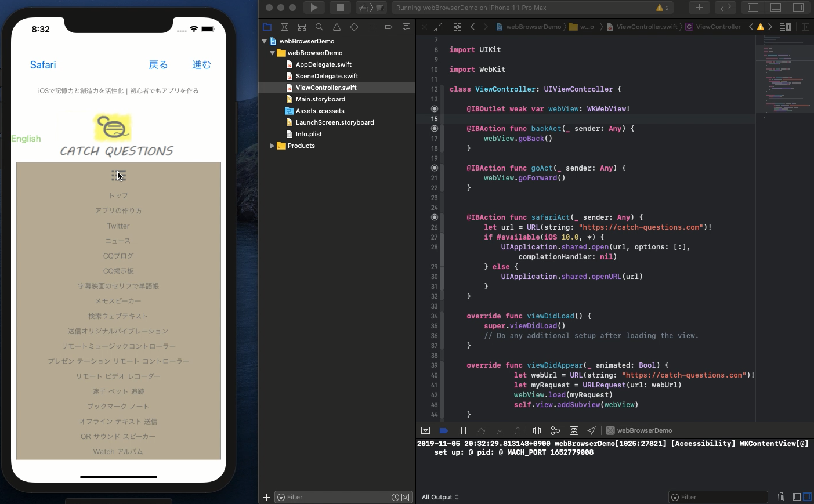Open Main.storyboard in navigator
The height and width of the screenshot is (504, 814).
(320, 99)
